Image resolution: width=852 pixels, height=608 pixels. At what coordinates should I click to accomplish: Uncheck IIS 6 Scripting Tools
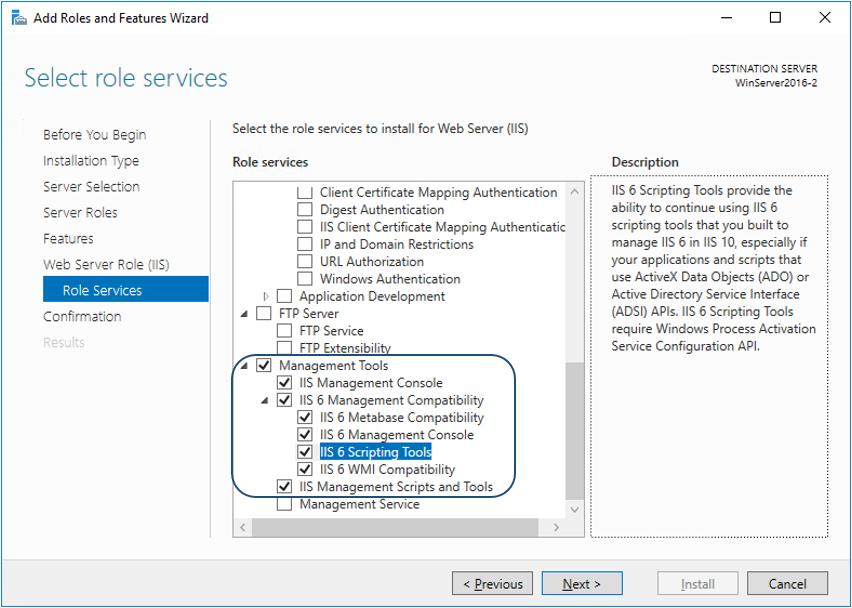point(305,452)
